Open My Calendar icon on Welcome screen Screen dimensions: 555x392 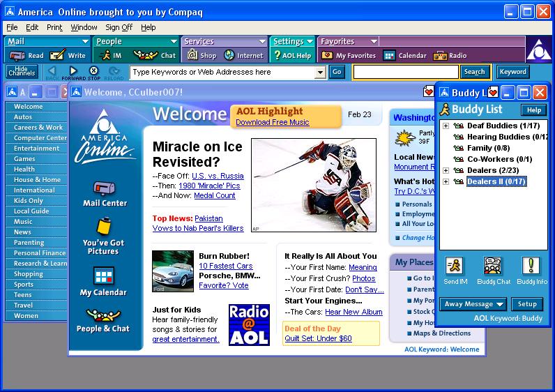104,276
